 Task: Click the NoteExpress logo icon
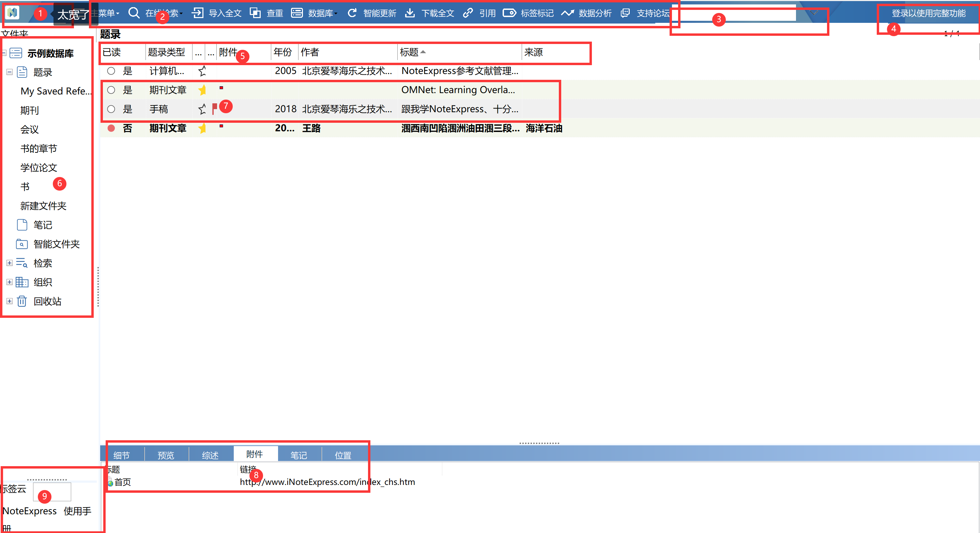[13, 13]
